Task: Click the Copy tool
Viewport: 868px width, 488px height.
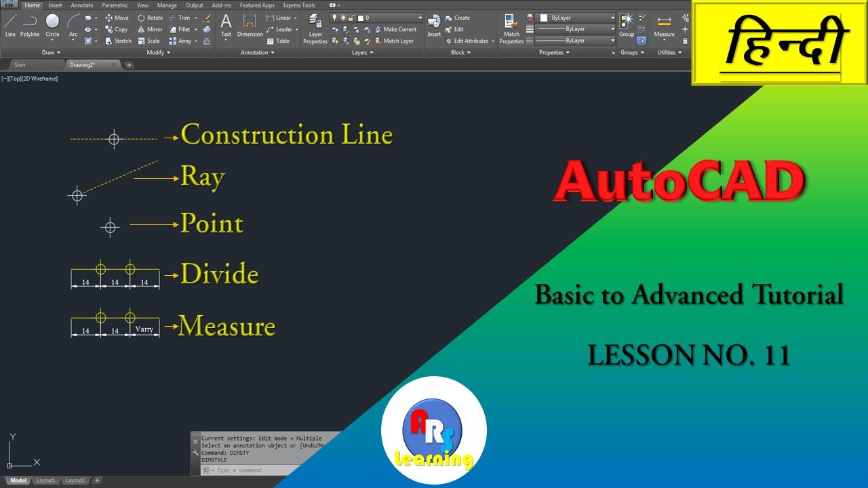Action: [x=117, y=29]
